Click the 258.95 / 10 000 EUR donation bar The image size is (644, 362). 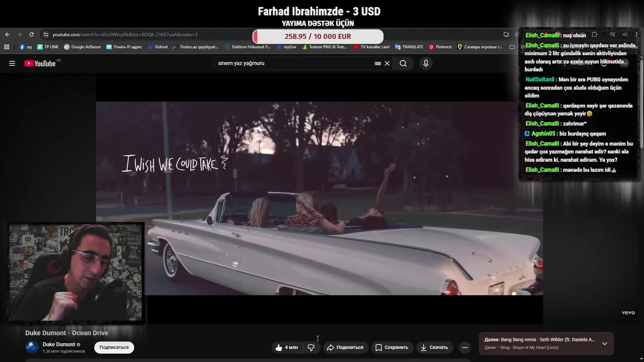(x=318, y=36)
